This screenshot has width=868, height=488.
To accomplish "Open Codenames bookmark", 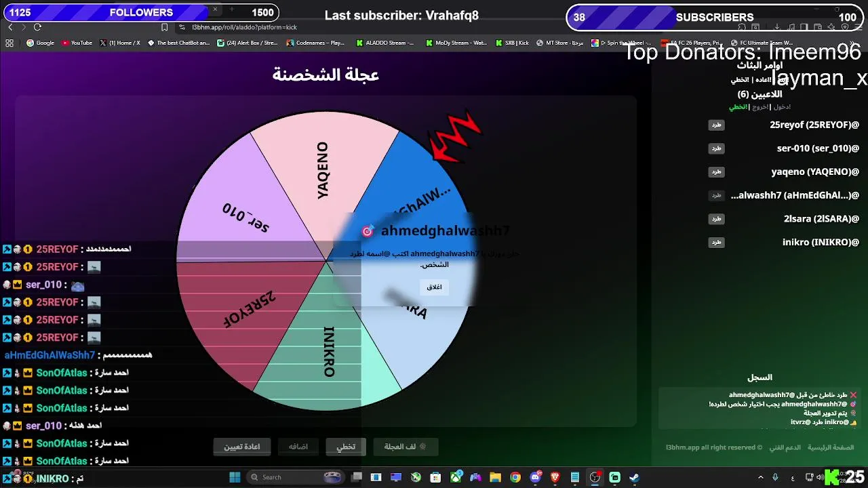I will pyautogui.click(x=316, y=43).
